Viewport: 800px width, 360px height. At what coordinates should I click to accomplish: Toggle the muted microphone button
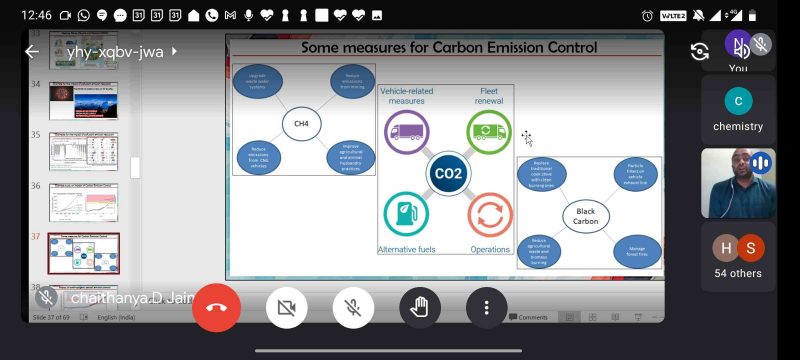tap(353, 307)
